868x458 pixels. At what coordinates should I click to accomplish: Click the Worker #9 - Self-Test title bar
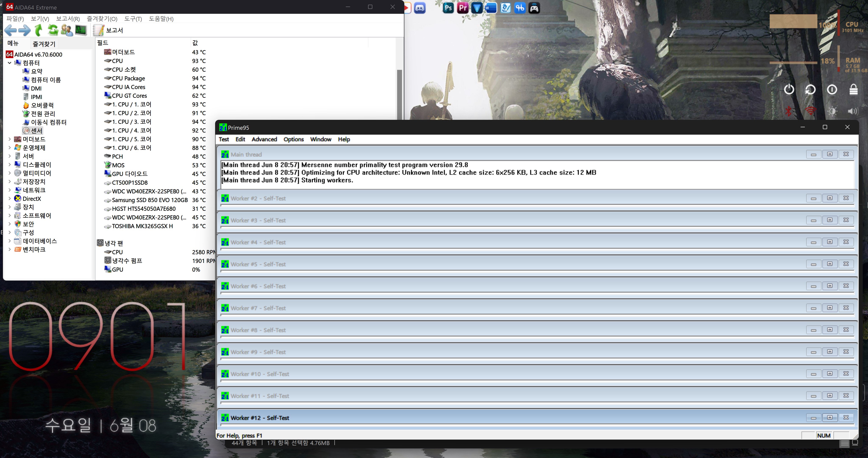(x=537, y=352)
